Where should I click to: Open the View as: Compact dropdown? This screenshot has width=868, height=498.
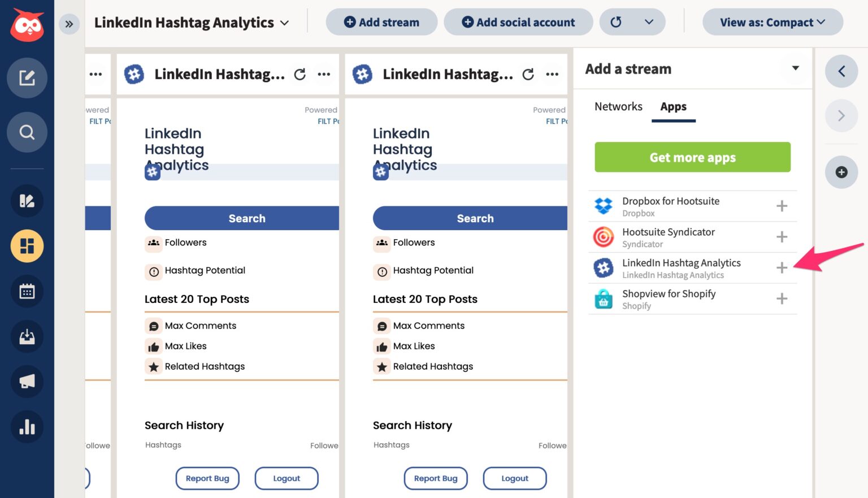(772, 23)
